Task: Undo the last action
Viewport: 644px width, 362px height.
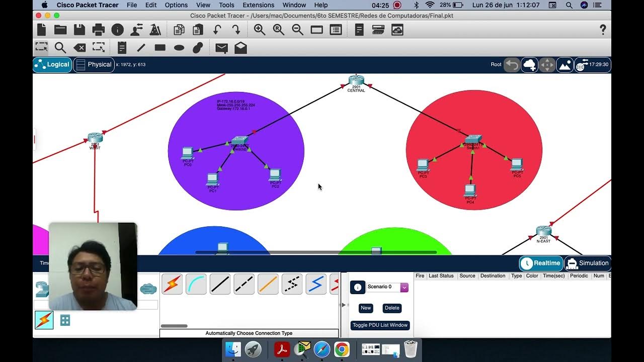Action: pyautogui.click(x=217, y=30)
